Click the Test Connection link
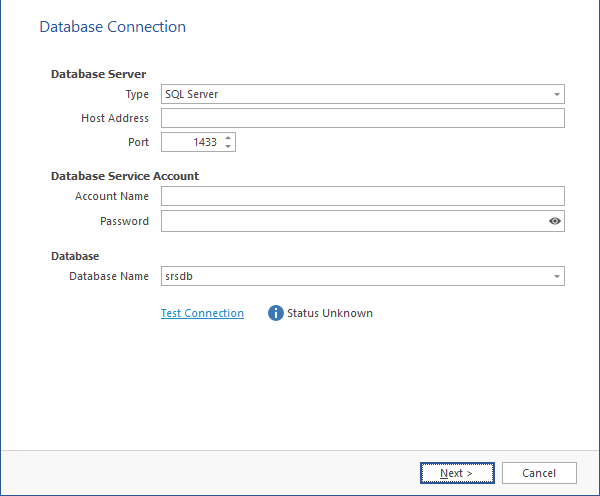This screenshot has height=496, width=600. [202, 313]
